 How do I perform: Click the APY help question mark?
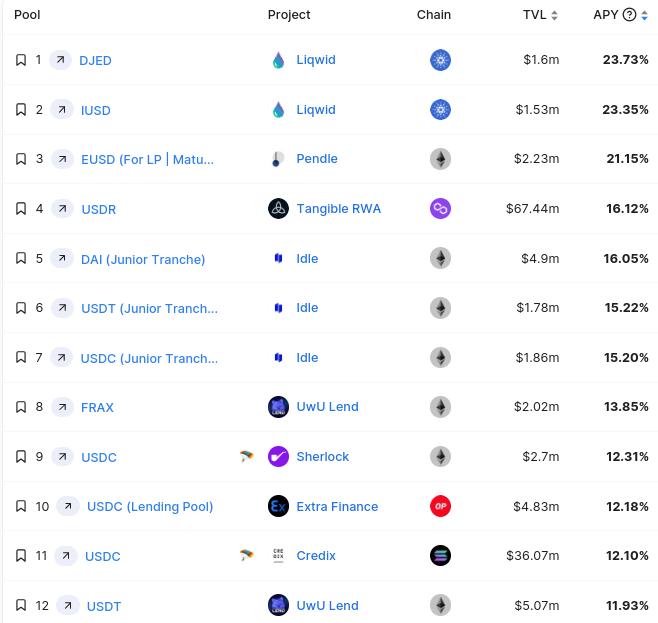point(629,15)
